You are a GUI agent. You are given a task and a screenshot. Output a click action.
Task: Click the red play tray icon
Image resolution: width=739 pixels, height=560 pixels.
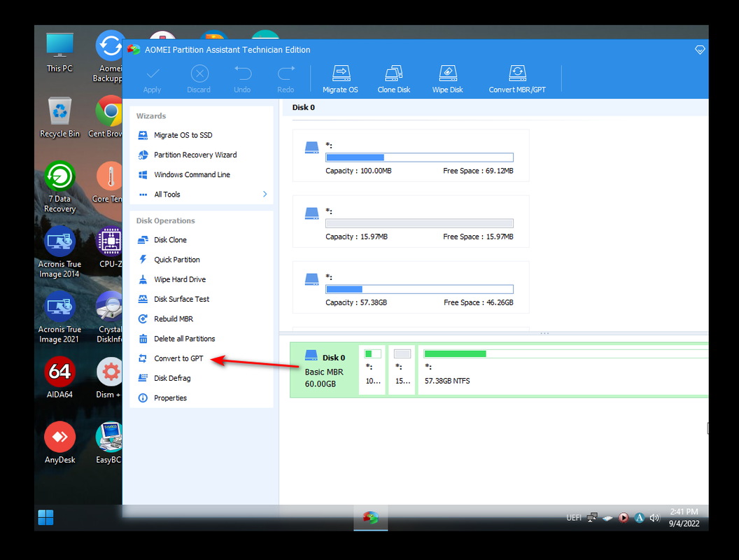pyautogui.click(x=624, y=518)
